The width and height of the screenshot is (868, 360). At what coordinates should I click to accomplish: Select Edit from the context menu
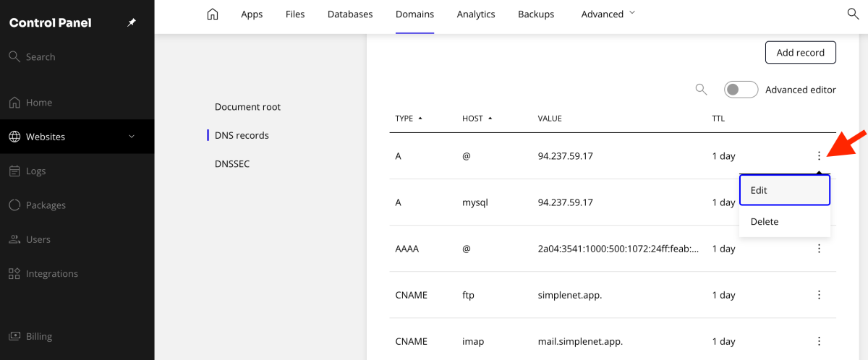coord(784,190)
